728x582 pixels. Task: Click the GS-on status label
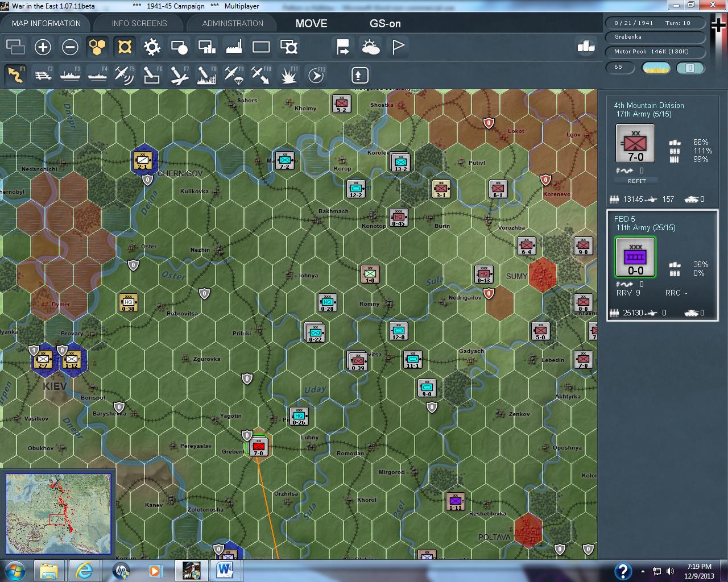tap(385, 23)
